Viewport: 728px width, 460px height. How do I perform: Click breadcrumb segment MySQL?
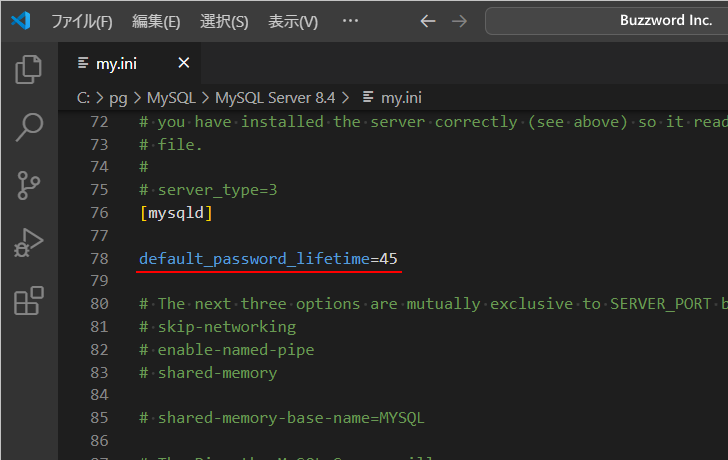(x=171, y=98)
